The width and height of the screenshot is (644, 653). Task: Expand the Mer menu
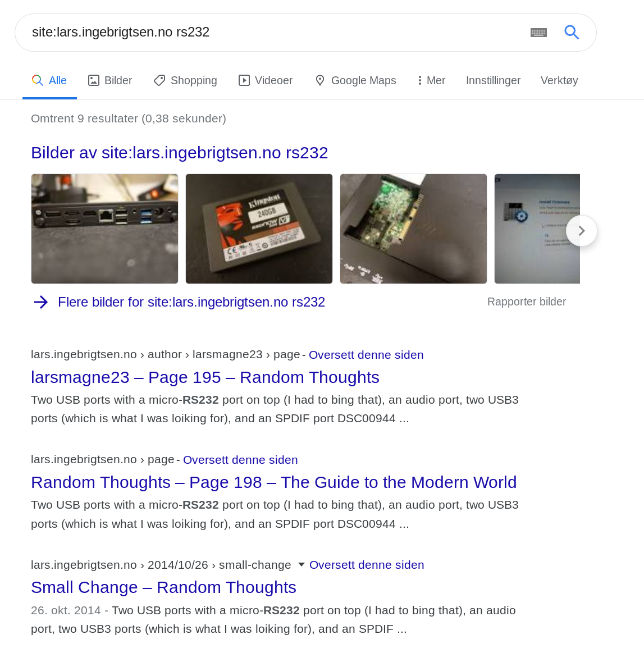click(x=432, y=80)
